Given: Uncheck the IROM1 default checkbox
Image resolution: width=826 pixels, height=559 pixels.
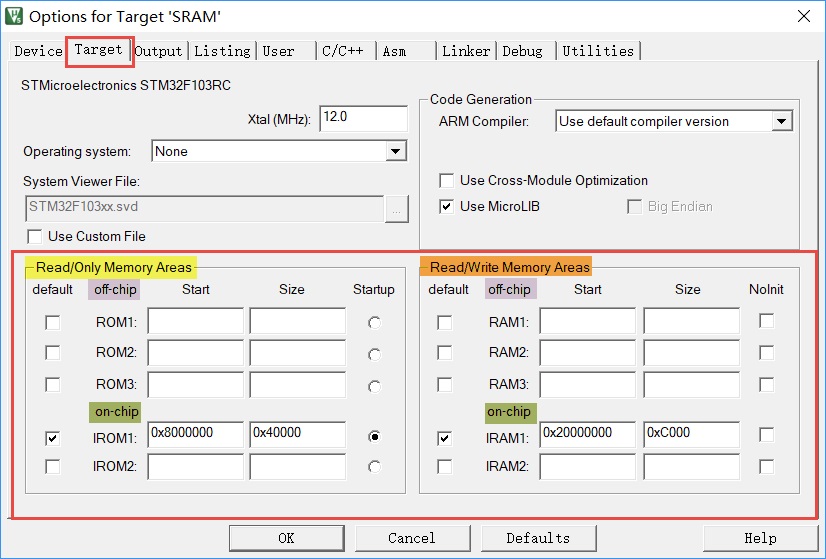Looking at the screenshot, I should 53,438.
